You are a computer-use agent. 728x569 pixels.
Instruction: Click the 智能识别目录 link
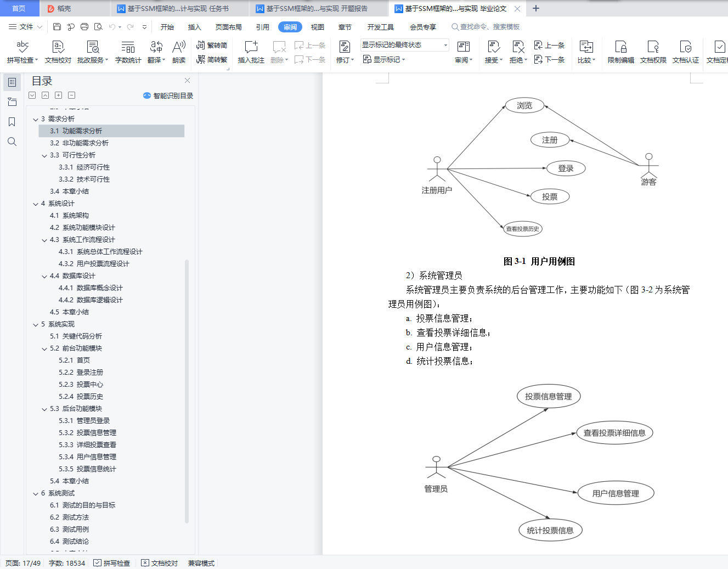[x=168, y=95]
